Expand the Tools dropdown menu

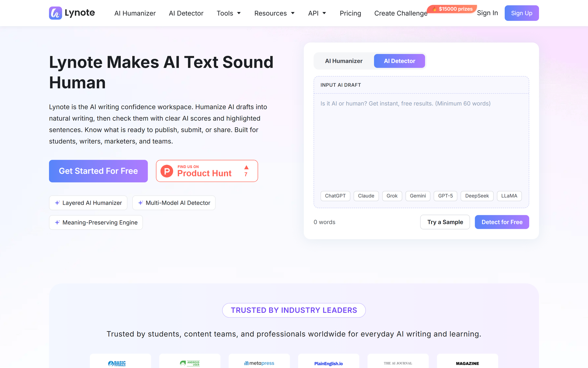click(x=229, y=13)
